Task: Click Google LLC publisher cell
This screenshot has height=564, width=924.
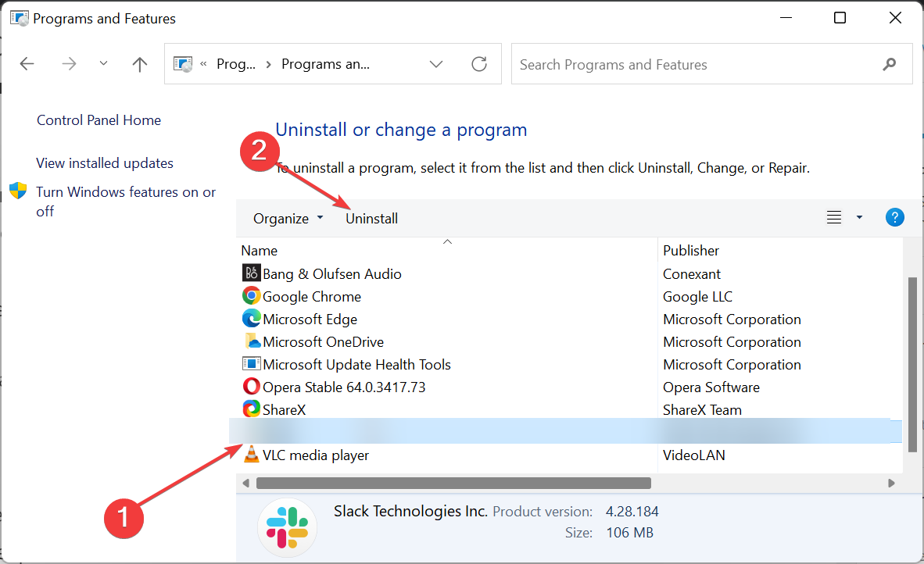Action: (698, 297)
